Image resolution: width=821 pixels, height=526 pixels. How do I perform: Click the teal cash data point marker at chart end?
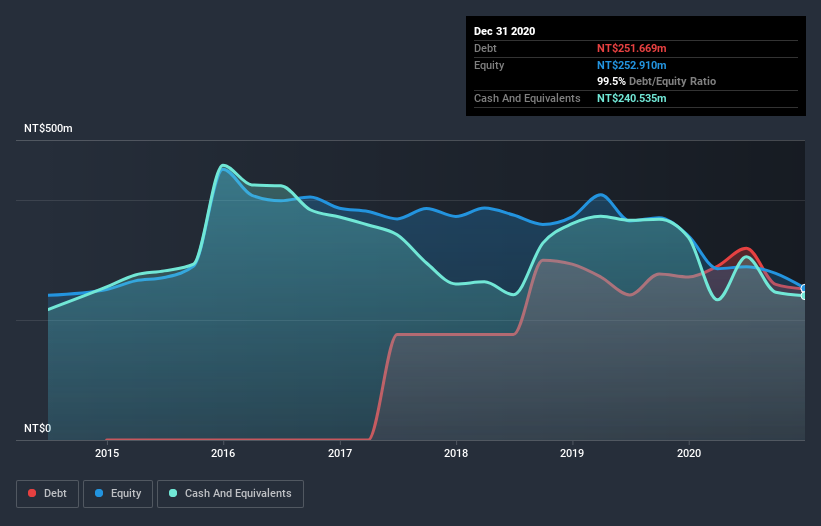pos(804,296)
